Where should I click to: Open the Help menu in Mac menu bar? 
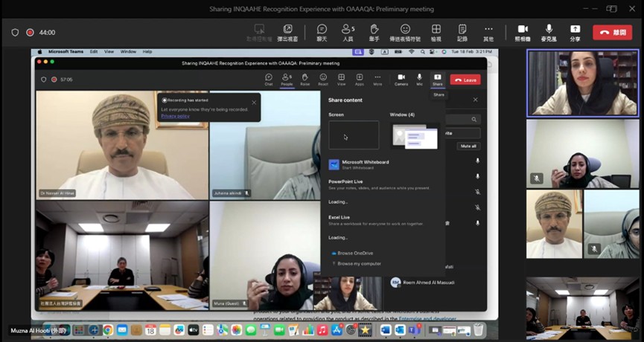click(x=147, y=51)
